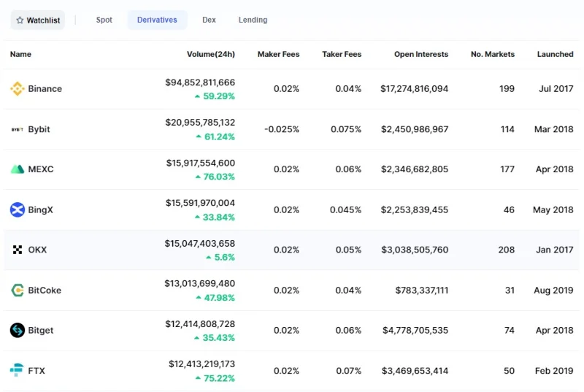Click open interest $2,450,986,967
Viewport: 584px width, 392px height.
415,129
